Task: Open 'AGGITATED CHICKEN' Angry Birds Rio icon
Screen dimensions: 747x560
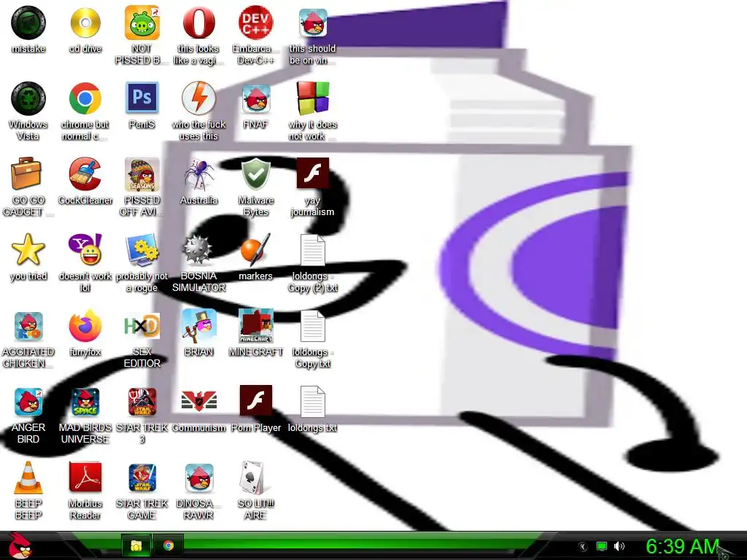Action: (28, 326)
